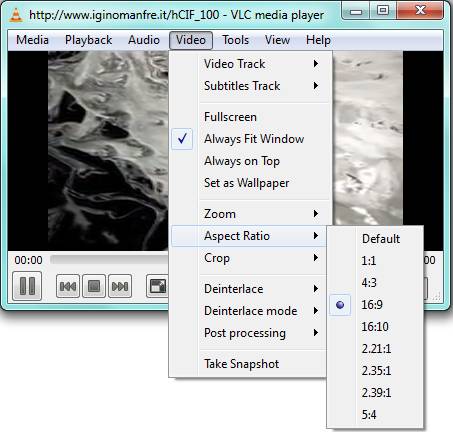This screenshot has height=432, width=453.
Task: Maximize the VLC window
Action: [383, 11]
